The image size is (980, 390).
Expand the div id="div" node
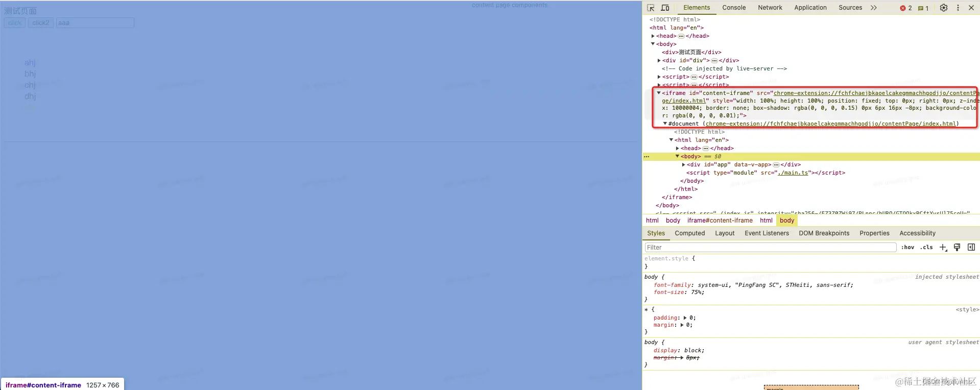(x=659, y=61)
